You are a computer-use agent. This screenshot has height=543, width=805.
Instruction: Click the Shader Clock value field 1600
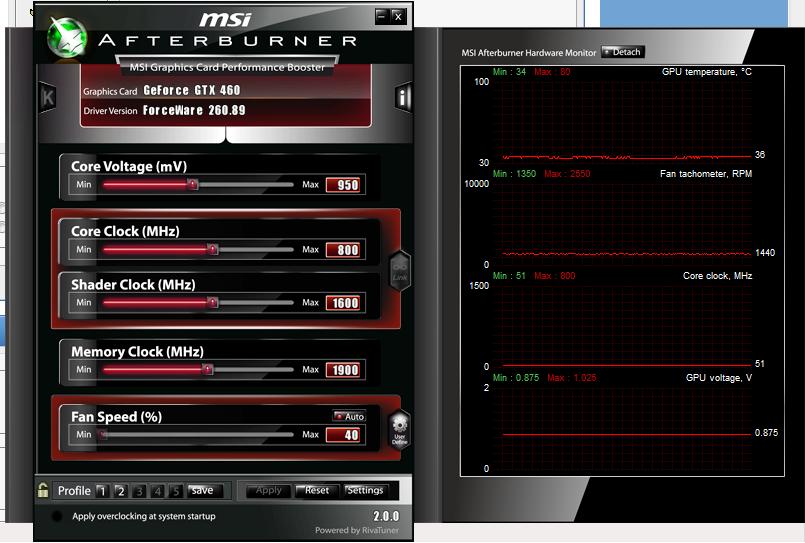pyautogui.click(x=345, y=303)
